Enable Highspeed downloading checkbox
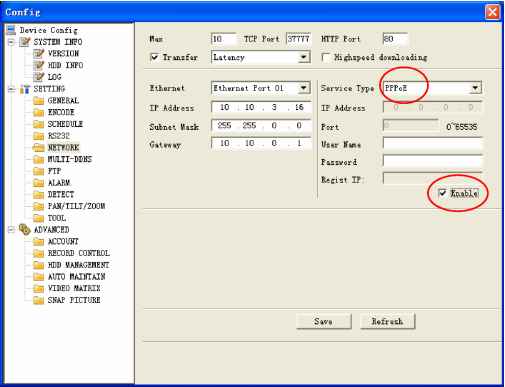The height and width of the screenshot is (387, 505). [x=326, y=57]
